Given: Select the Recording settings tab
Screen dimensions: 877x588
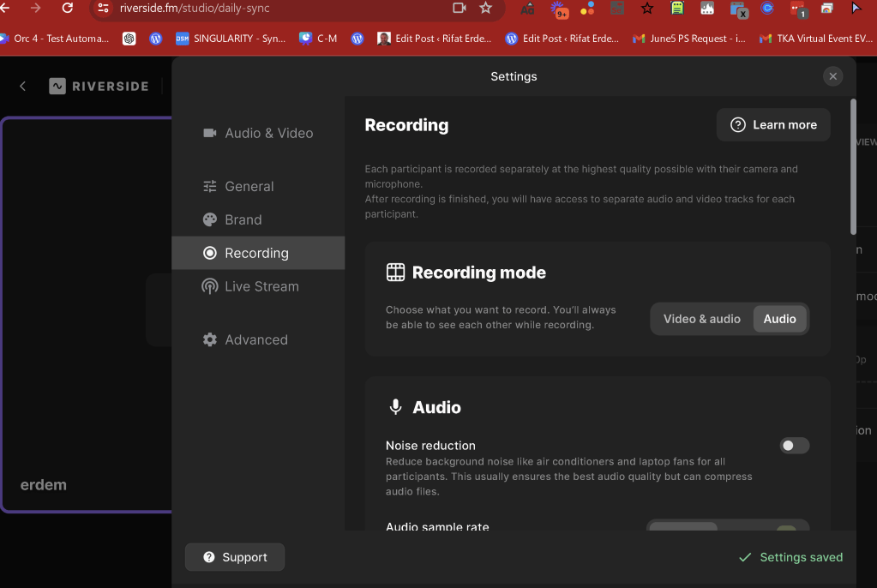Looking at the screenshot, I should point(258,253).
